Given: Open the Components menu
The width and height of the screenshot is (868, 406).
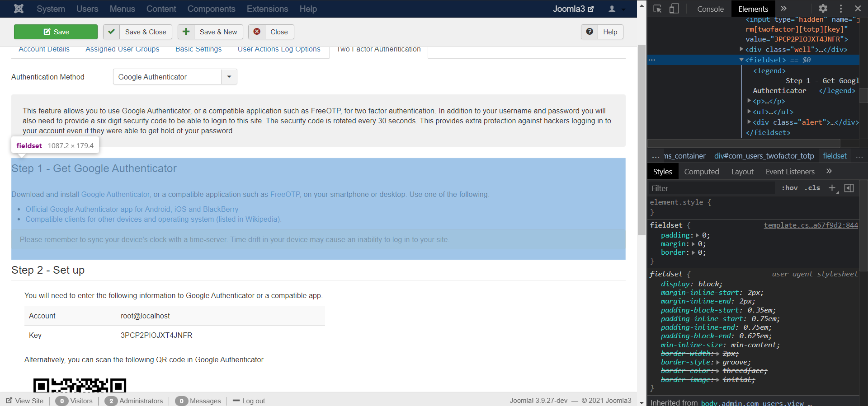Looking at the screenshot, I should coord(211,9).
